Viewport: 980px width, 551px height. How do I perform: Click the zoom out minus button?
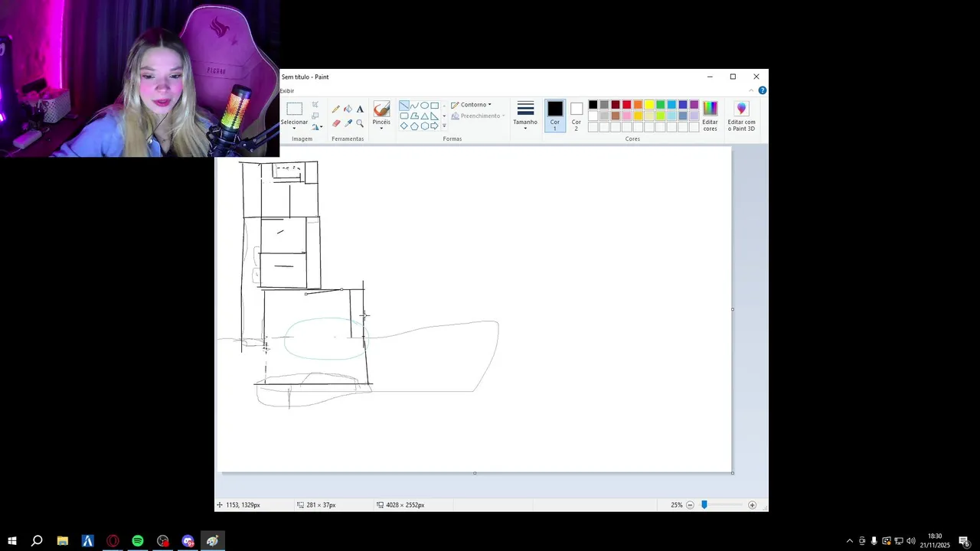tap(690, 505)
